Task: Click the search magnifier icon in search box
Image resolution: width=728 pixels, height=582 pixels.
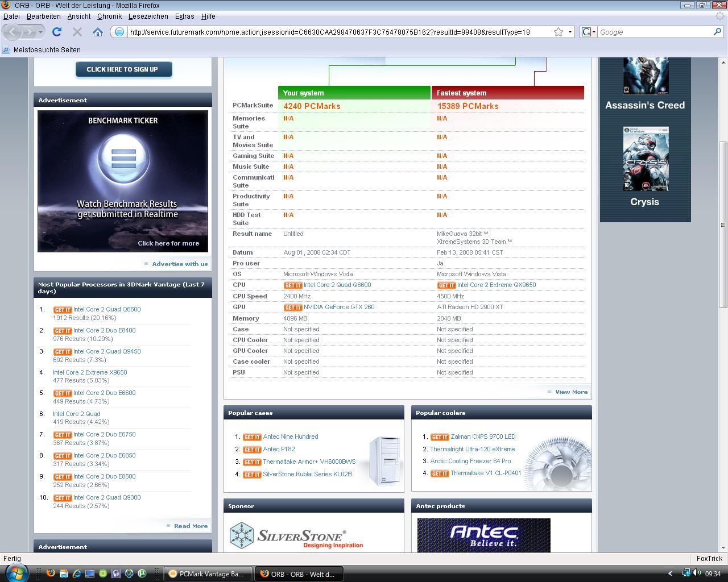Action: pyautogui.click(x=717, y=32)
